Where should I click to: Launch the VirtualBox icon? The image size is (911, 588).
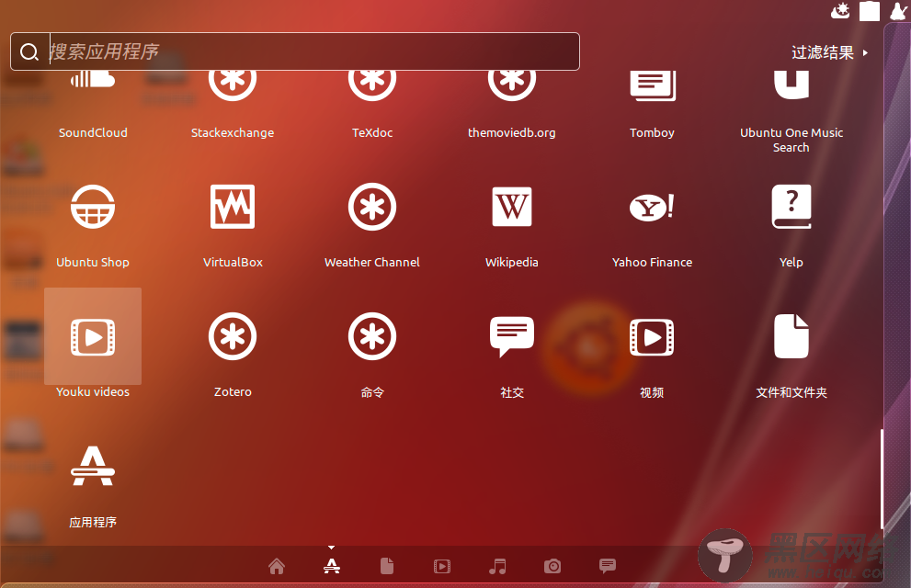233,207
